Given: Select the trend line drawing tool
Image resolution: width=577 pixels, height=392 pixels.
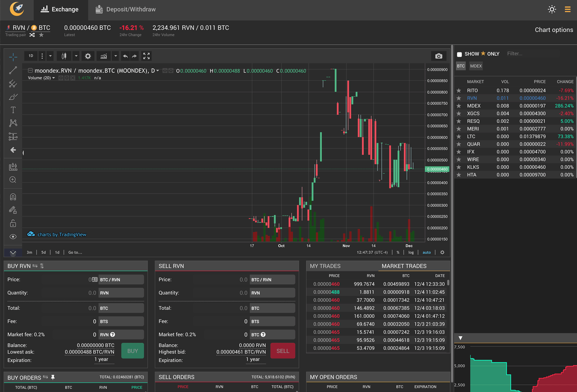Looking at the screenshot, I should pos(13,70).
